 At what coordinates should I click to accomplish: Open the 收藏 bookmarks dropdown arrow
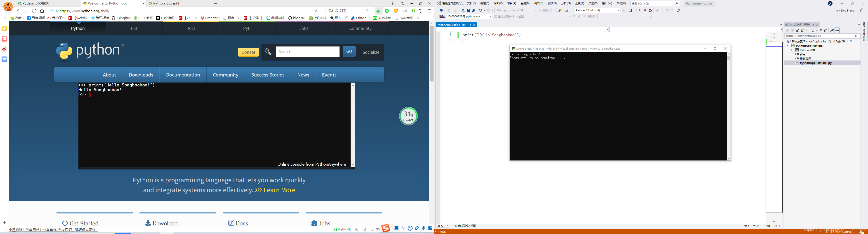click(24, 18)
